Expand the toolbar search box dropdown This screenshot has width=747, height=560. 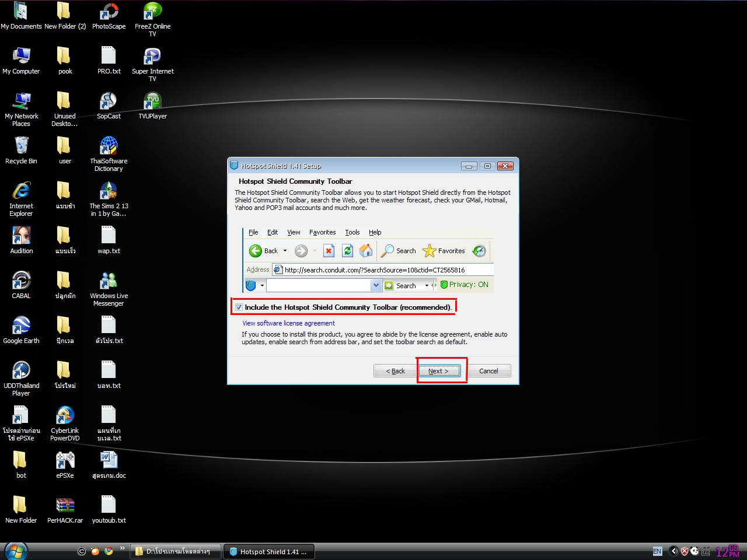coord(376,285)
